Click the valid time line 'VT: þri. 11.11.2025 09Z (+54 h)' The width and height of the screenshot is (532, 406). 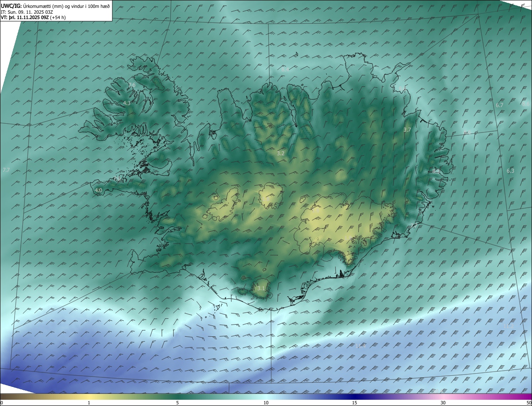(x=33, y=17)
